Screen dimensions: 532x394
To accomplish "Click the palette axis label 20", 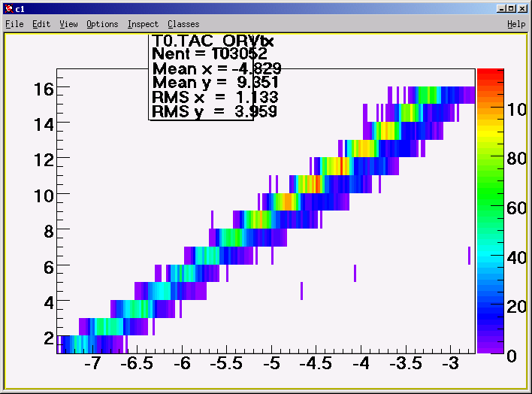I will (517, 308).
